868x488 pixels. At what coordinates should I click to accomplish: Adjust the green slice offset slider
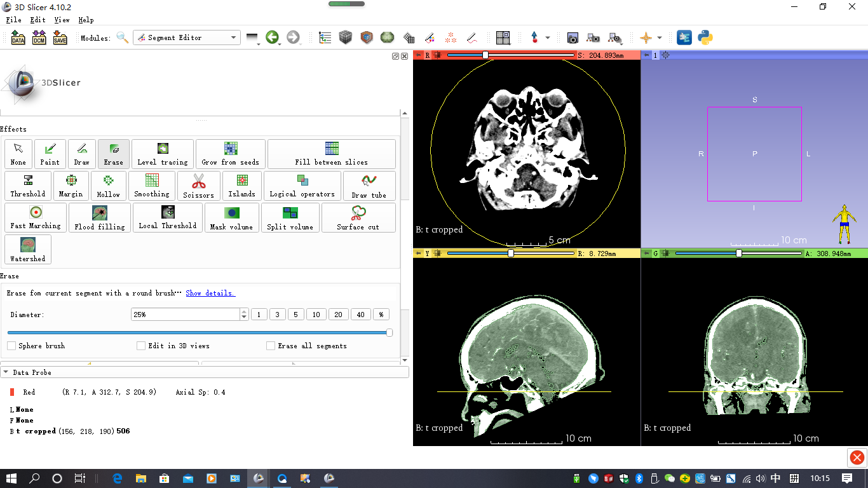pyautogui.click(x=738, y=254)
